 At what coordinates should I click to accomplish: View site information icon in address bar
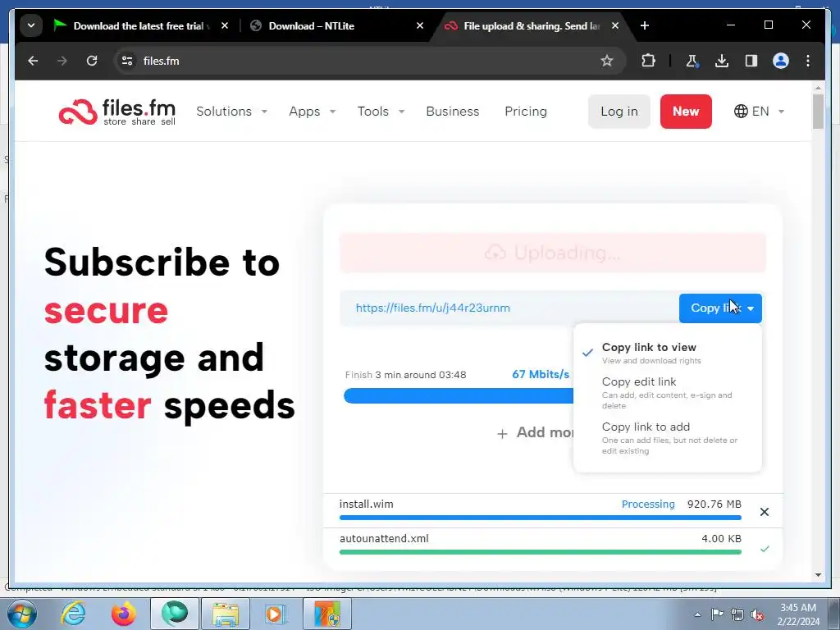pyautogui.click(x=127, y=61)
